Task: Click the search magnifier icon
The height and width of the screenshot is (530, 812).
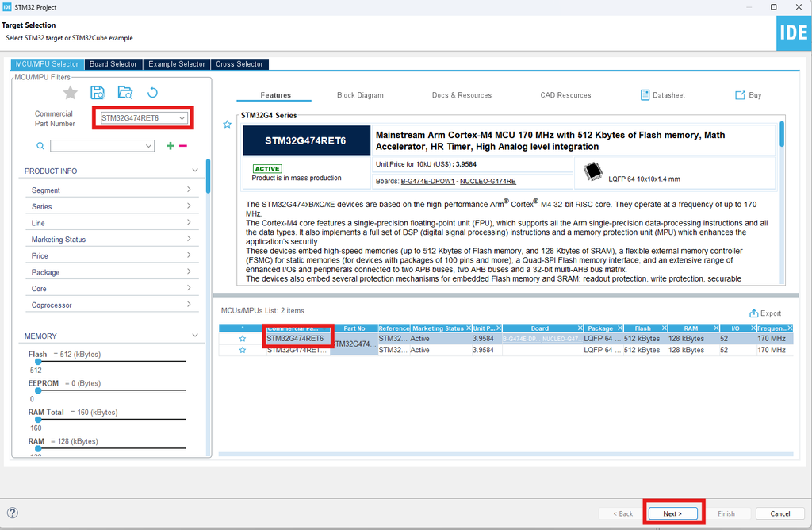Action: pyautogui.click(x=40, y=146)
